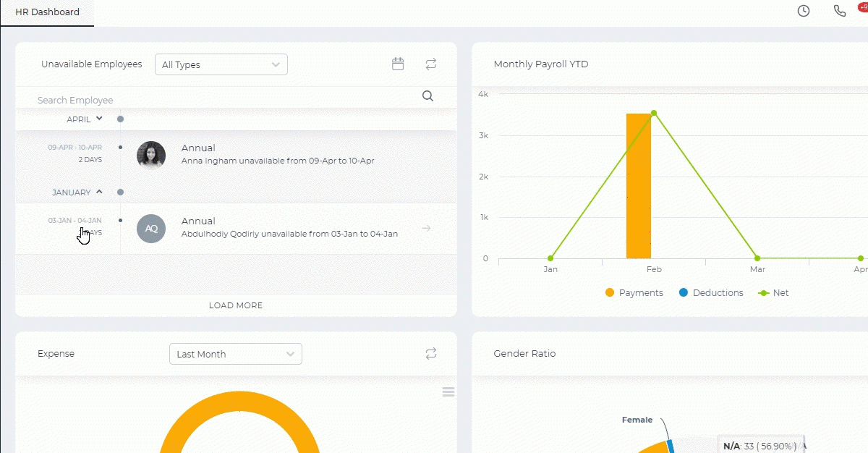Refresh the Expense panel
The height and width of the screenshot is (453, 868).
(431, 353)
